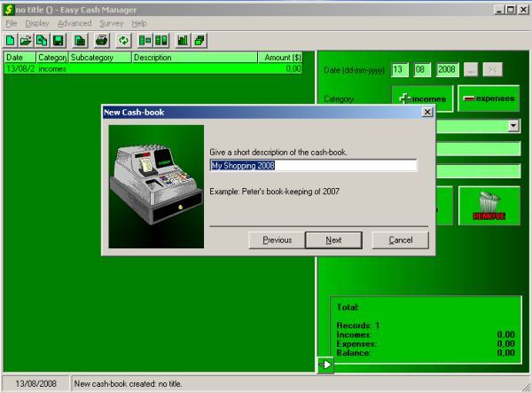Viewport: 532px width, 393px height.
Task: Open the Help menu
Action: click(x=139, y=23)
